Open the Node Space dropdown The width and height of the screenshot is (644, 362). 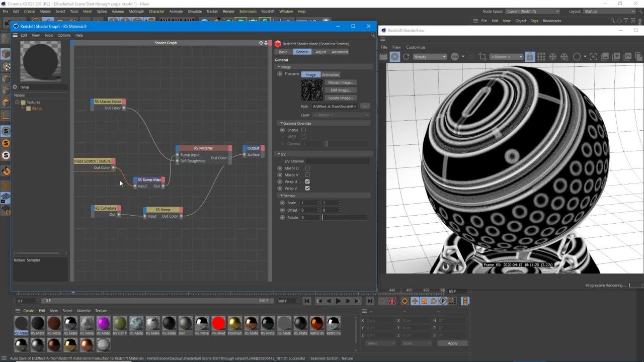click(x=532, y=11)
